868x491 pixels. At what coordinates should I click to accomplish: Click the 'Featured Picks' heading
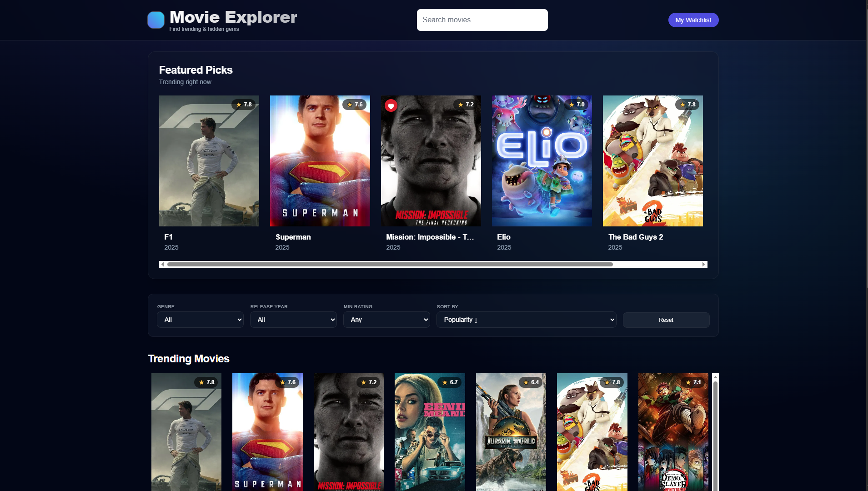196,70
